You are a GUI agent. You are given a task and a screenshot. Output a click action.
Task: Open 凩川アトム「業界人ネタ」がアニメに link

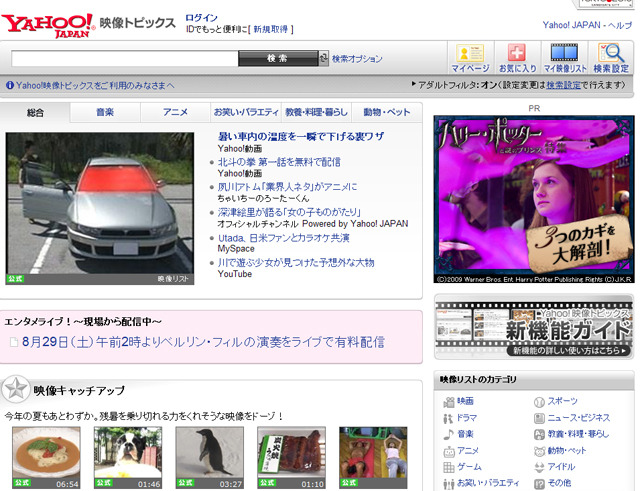tap(287, 187)
